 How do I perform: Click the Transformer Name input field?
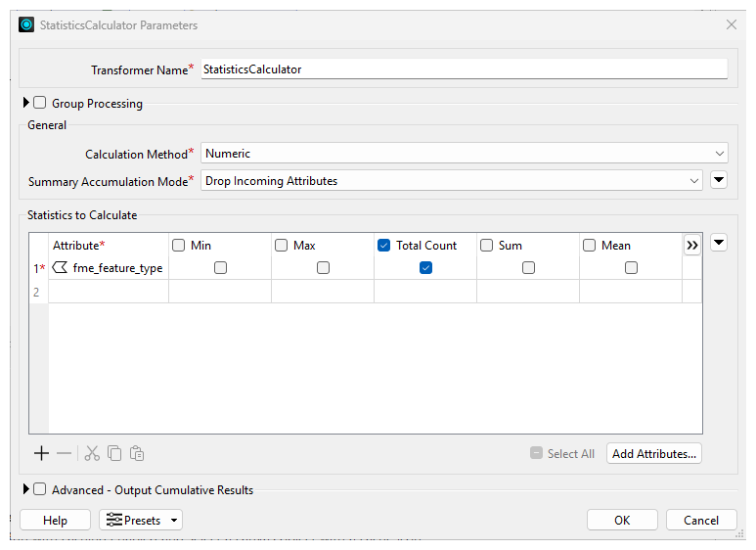(465, 69)
